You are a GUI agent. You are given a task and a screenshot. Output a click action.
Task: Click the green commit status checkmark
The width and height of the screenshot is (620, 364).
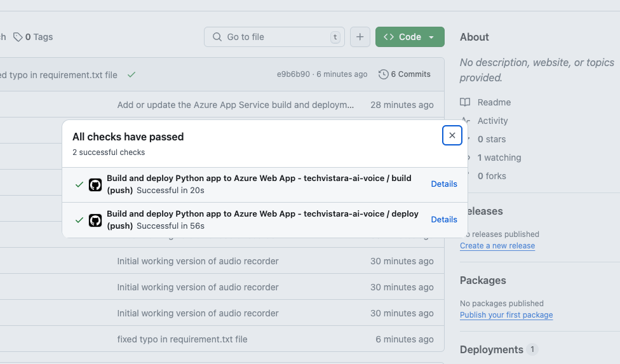(x=131, y=74)
